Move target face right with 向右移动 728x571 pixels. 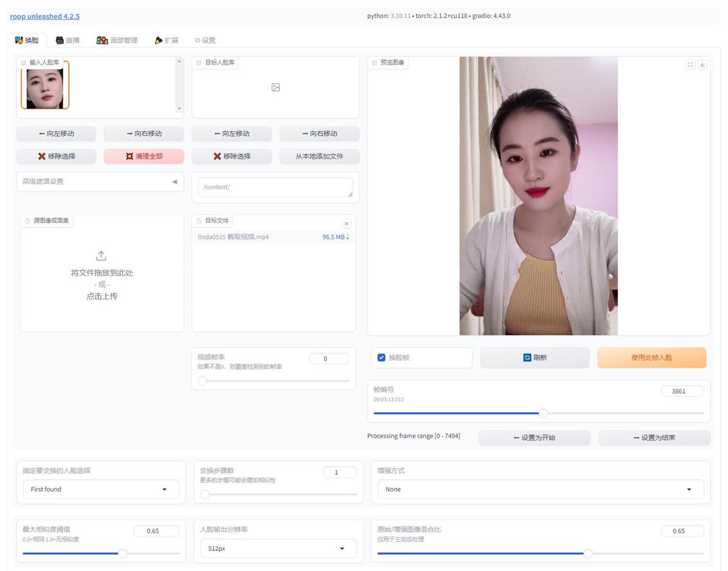click(x=319, y=133)
